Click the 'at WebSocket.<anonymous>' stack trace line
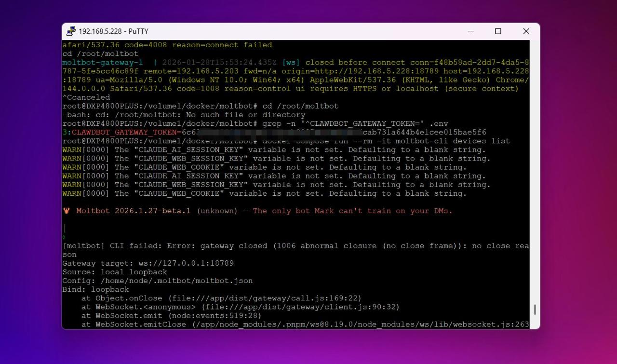617x364 pixels. tap(241, 307)
